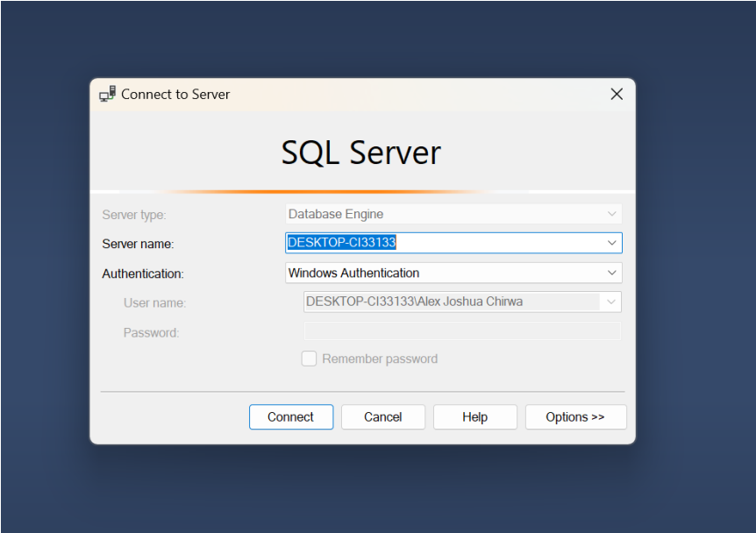The image size is (756, 533).
Task: Show more settings with Options >>
Action: tap(575, 417)
